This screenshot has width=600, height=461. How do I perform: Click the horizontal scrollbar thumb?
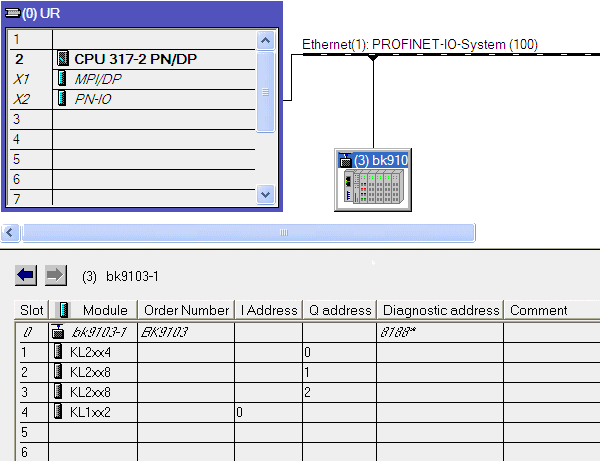point(249,232)
